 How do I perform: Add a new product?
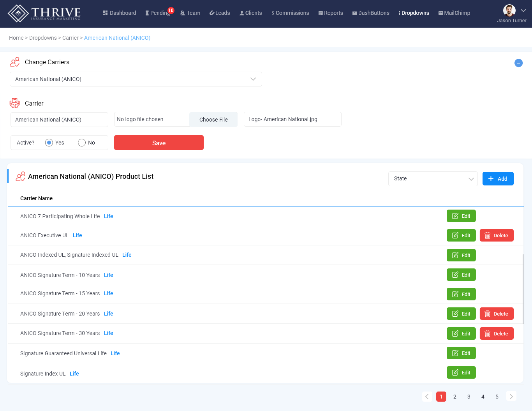(x=498, y=179)
